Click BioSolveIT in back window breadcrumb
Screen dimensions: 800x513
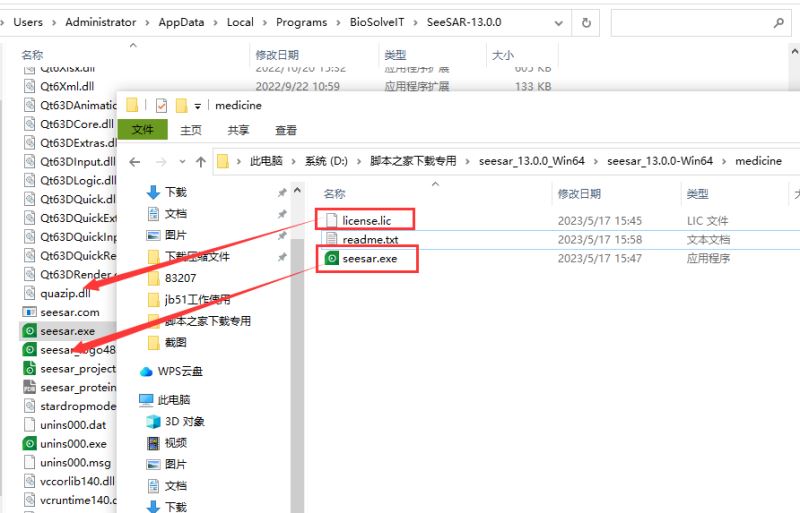(x=377, y=22)
